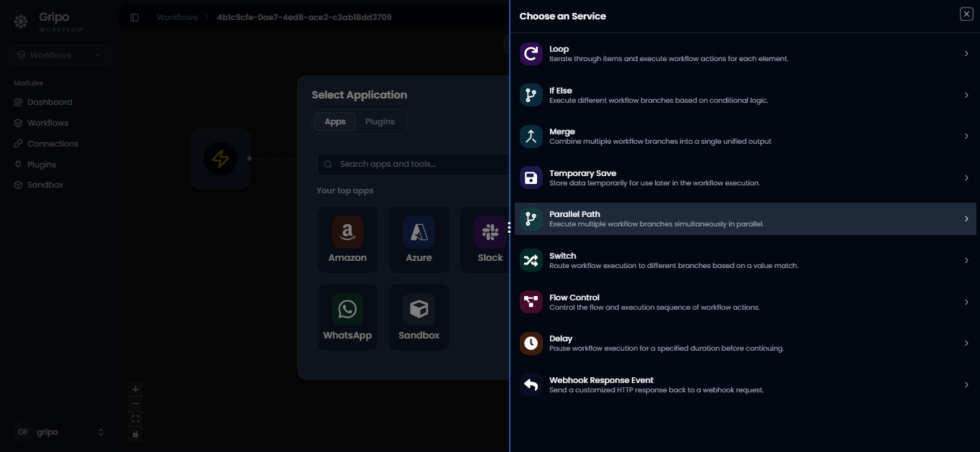Select the Loop service icon
The image size is (980, 452).
tap(531, 54)
